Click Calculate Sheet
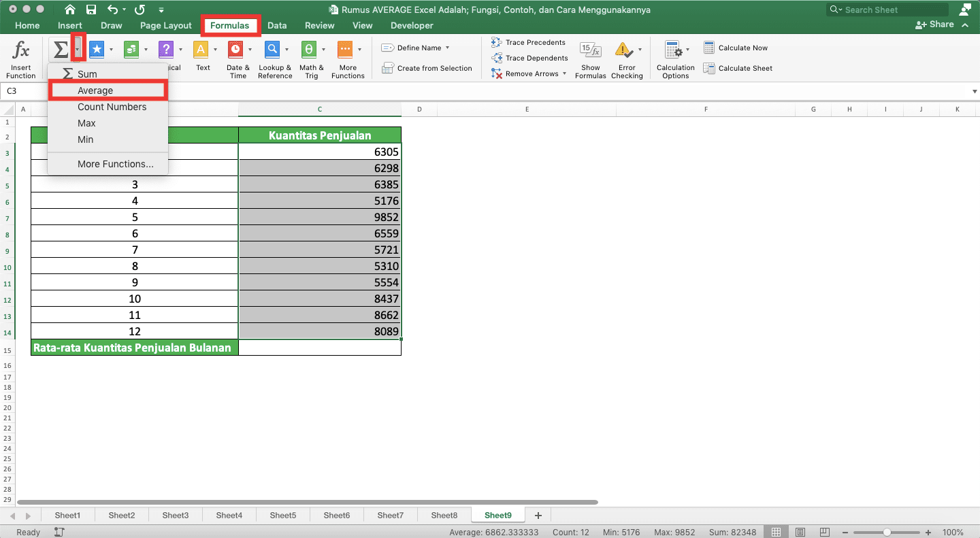Viewport: 980px width, 538px height. (x=737, y=68)
